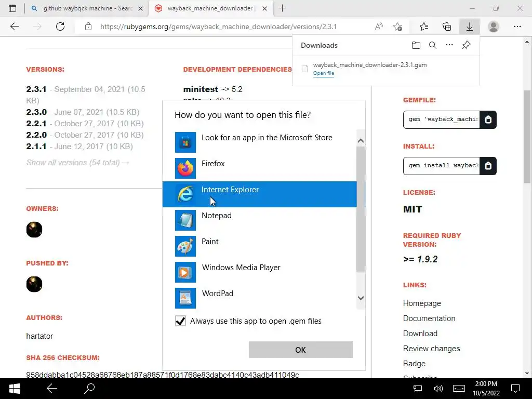
Task: Copy the gem install command
Action: [x=488, y=166]
